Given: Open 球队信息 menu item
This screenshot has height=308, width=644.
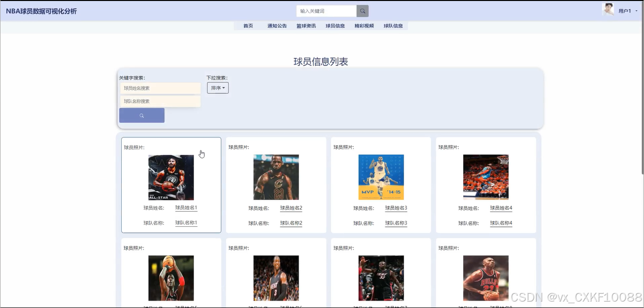Looking at the screenshot, I should [393, 26].
